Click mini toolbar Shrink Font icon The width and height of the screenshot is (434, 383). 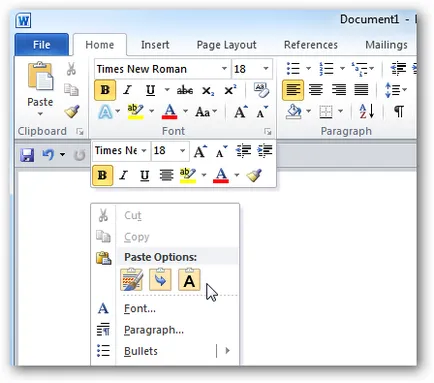click(x=221, y=151)
